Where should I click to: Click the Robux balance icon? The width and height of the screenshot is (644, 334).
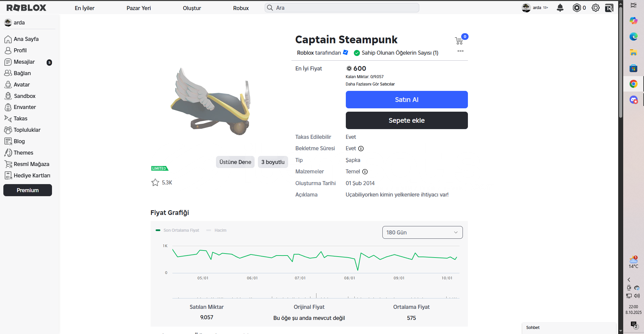click(x=577, y=8)
